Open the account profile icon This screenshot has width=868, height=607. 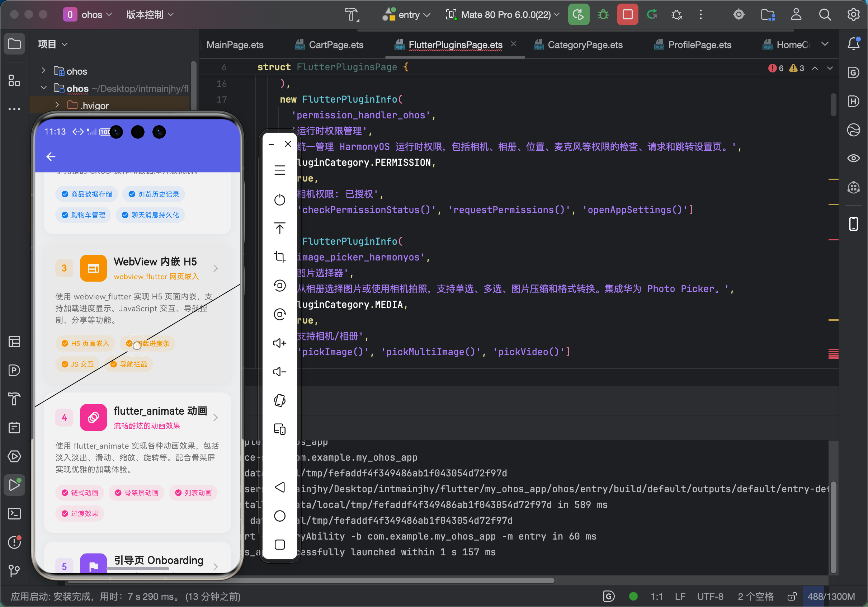(796, 15)
